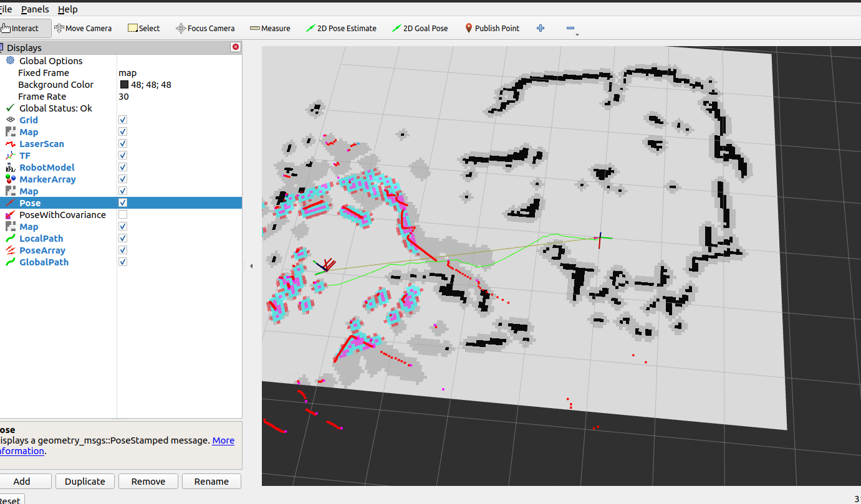Select the 2D Goal Pose tool
861x504 pixels.
pos(420,28)
